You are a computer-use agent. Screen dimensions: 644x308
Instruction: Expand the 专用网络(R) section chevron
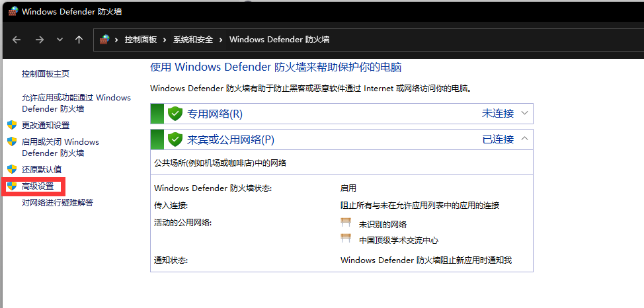[524, 113]
